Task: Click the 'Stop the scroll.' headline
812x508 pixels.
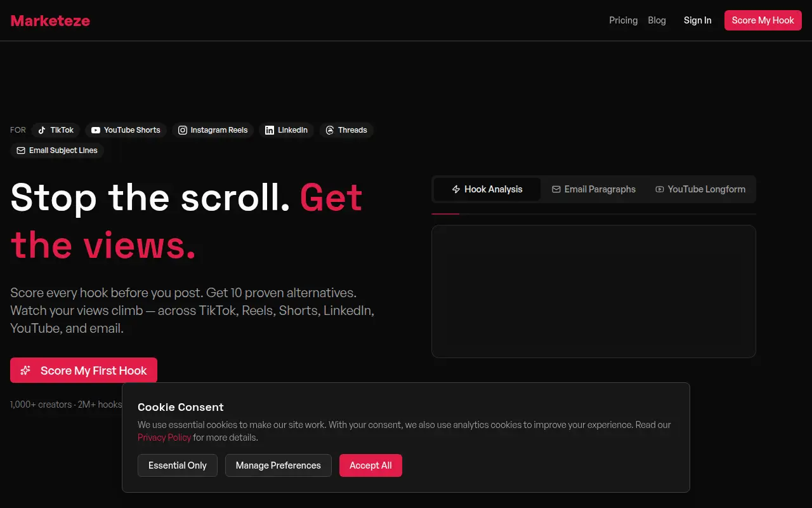Action: [x=150, y=197]
